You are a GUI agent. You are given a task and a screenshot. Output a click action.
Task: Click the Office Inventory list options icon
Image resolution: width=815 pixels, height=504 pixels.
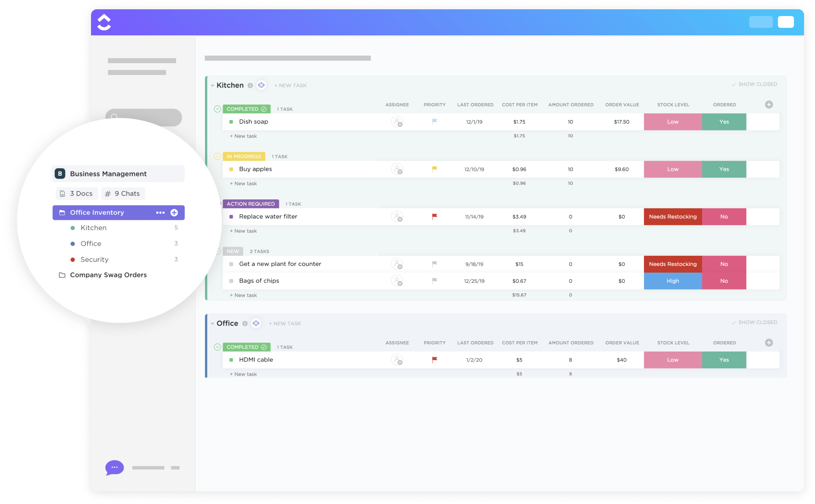tap(161, 212)
